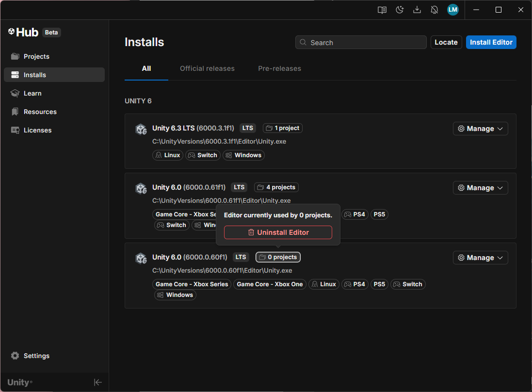Click the Unity 6000.0.60f1 editor icon
532x392 pixels.
tap(141, 258)
